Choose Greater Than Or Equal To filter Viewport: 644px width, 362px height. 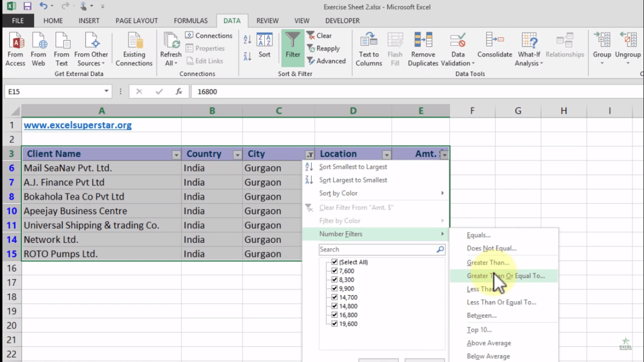pos(505,276)
